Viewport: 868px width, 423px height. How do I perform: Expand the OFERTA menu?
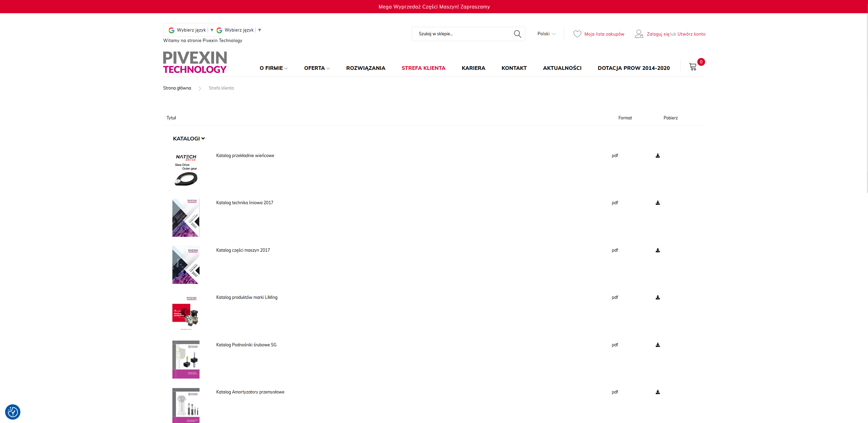click(317, 68)
